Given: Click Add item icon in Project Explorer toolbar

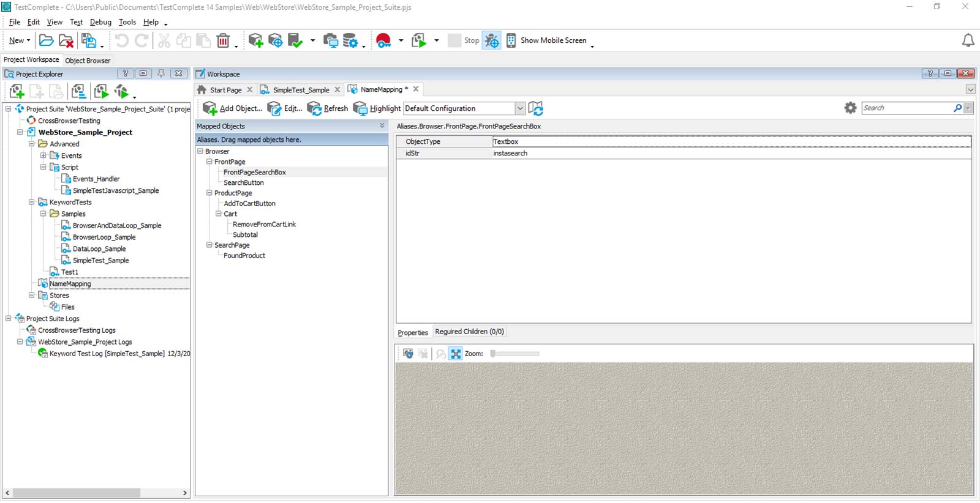Looking at the screenshot, I should coord(17,92).
